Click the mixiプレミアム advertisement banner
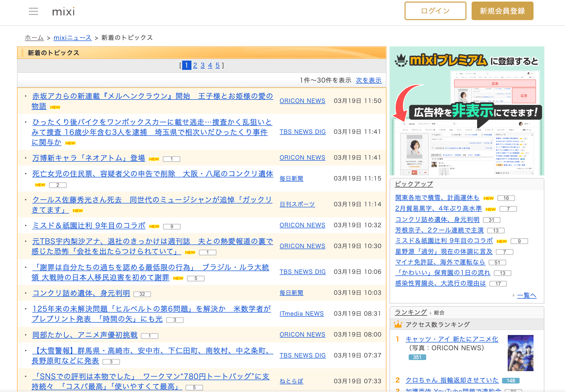 click(467, 111)
